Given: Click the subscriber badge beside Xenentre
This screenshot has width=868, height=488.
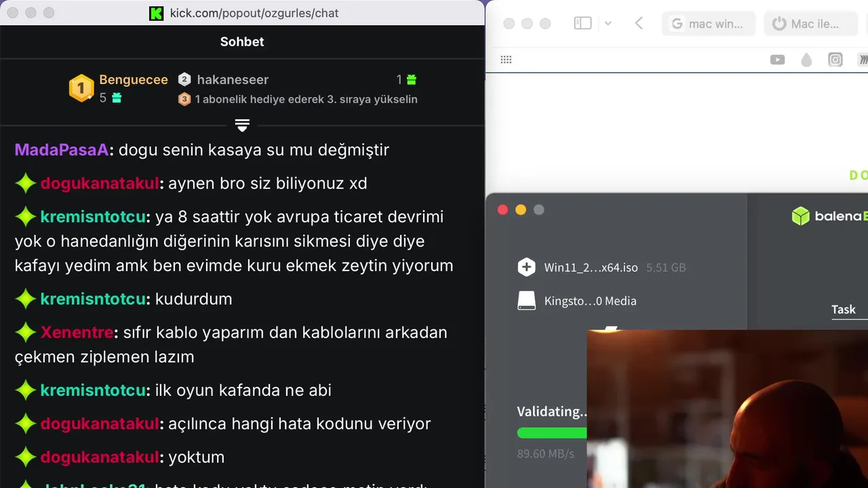Looking at the screenshot, I should pos(26,333).
